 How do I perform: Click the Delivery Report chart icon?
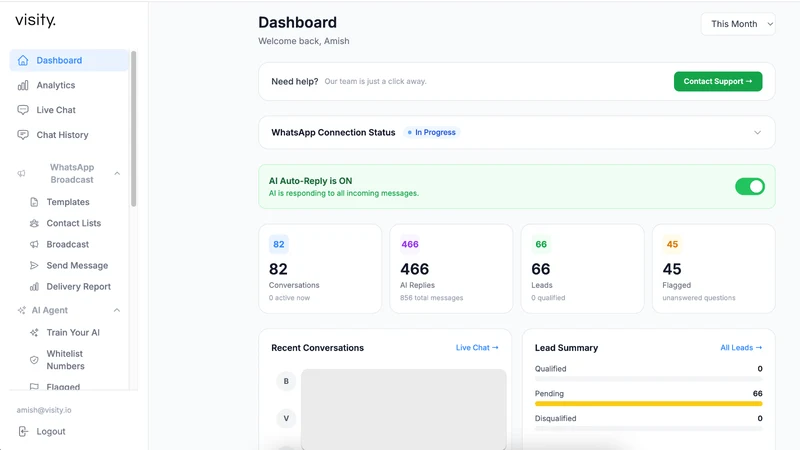pos(34,287)
